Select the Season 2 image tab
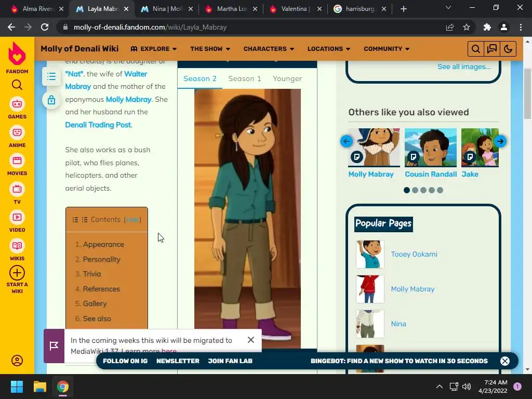The image size is (532, 399). (200, 79)
